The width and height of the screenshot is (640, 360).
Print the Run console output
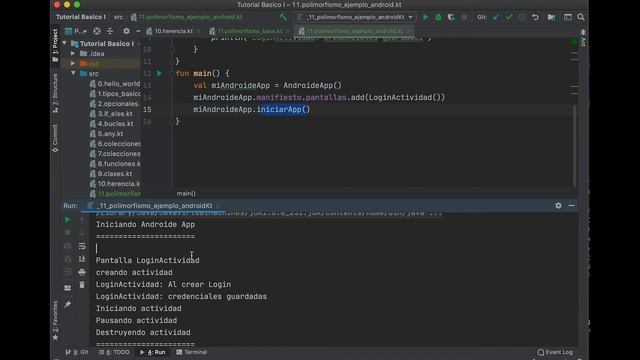tap(82, 272)
